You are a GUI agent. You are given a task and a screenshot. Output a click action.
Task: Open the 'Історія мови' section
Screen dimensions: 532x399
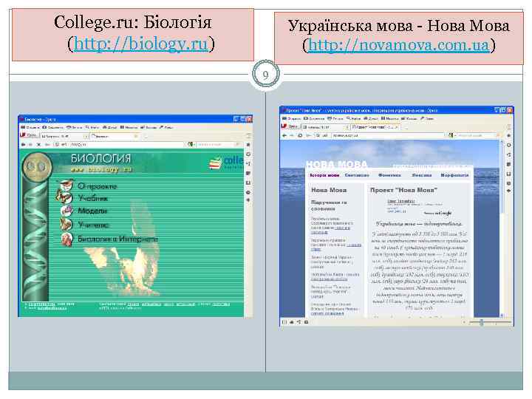click(x=324, y=175)
